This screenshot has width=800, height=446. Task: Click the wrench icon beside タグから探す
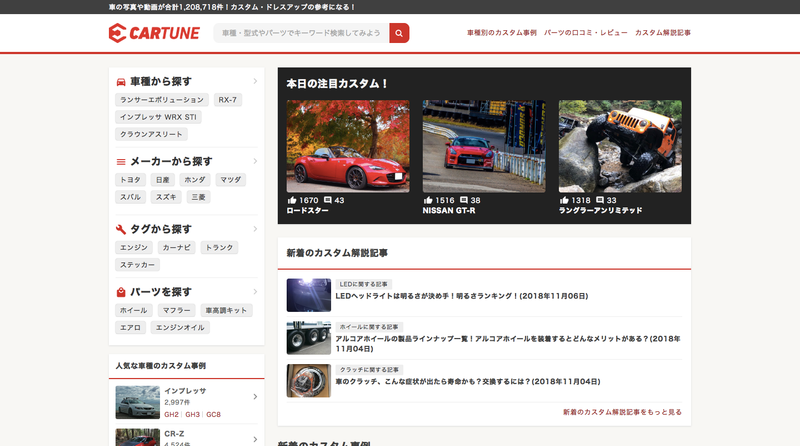tap(121, 229)
